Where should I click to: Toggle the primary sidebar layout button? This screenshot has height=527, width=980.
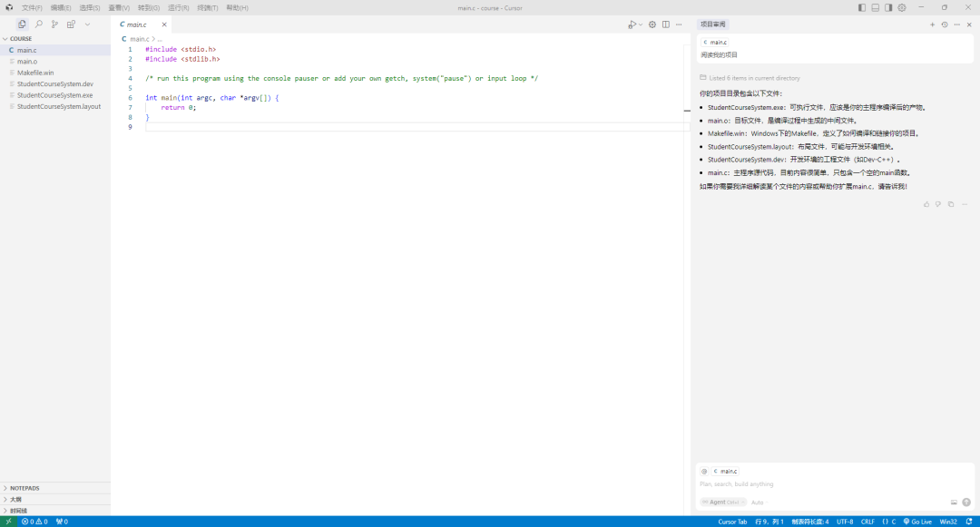tap(862, 7)
